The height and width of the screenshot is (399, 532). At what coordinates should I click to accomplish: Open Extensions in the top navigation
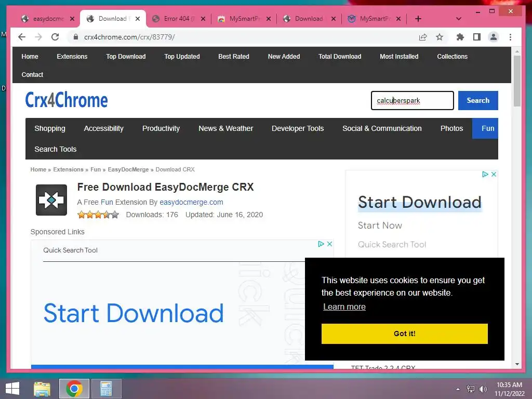72,56
